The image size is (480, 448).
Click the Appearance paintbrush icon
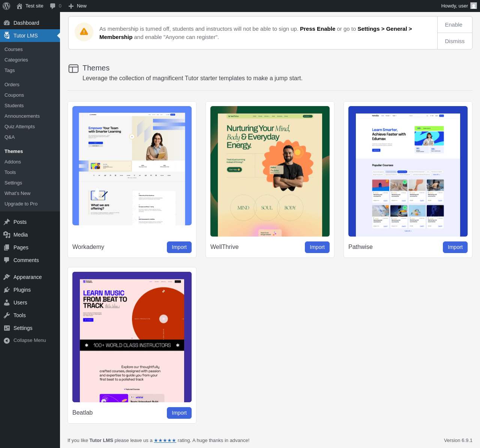pyautogui.click(x=7, y=277)
